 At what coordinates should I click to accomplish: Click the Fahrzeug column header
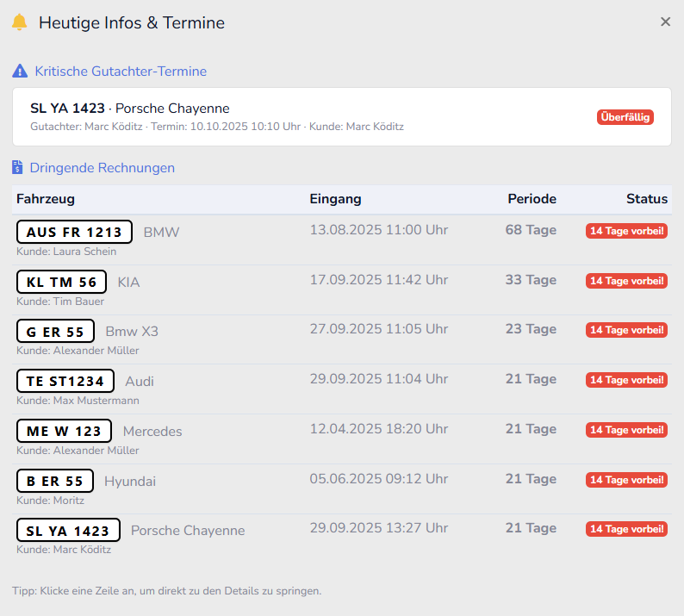tap(46, 199)
